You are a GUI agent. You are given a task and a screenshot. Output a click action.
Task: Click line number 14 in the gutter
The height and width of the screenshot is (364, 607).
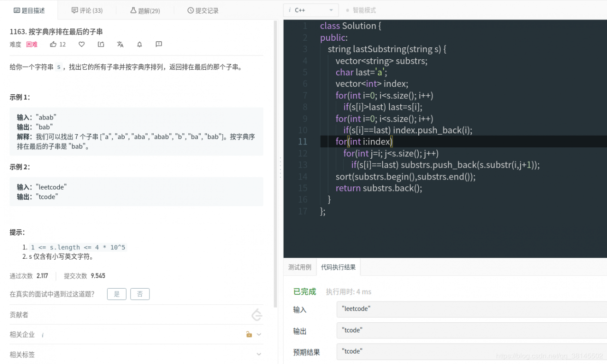click(303, 176)
